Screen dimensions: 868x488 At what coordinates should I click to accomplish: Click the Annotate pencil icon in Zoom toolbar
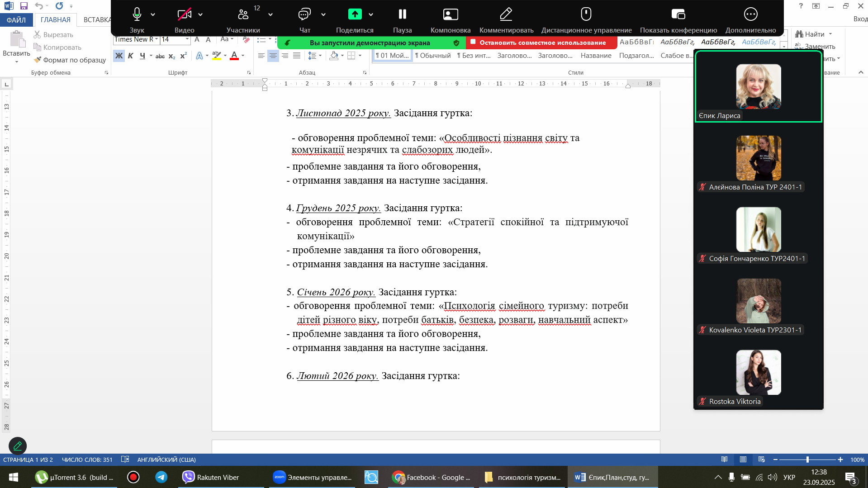coord(506,15)
